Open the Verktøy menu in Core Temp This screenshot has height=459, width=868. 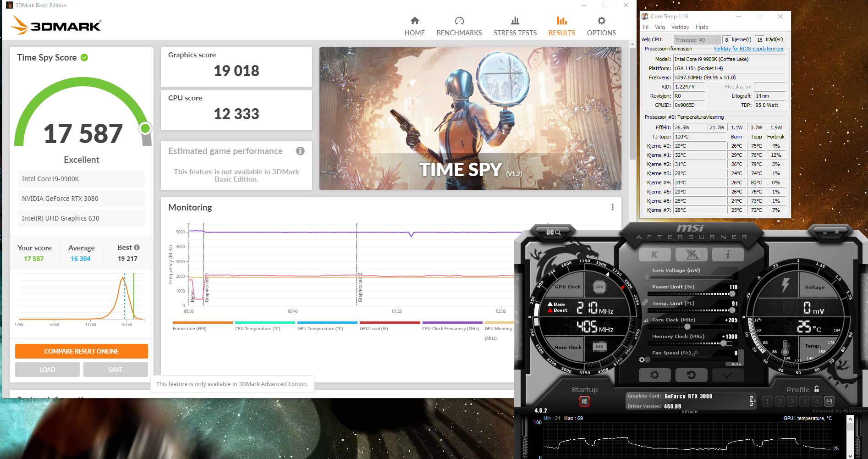point(680,27)
